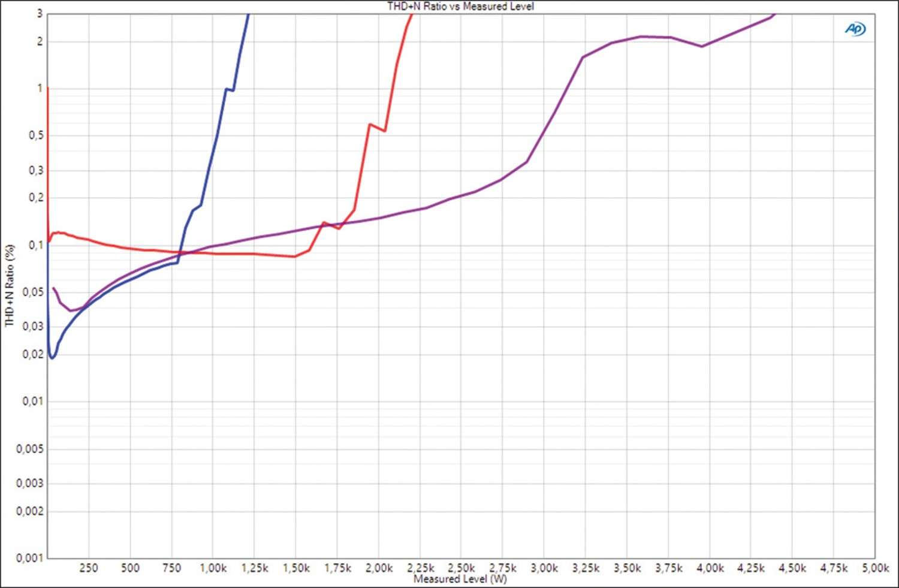Click the 0,03 y-axis tick label
899x588 pixels.
click(34, 327)
